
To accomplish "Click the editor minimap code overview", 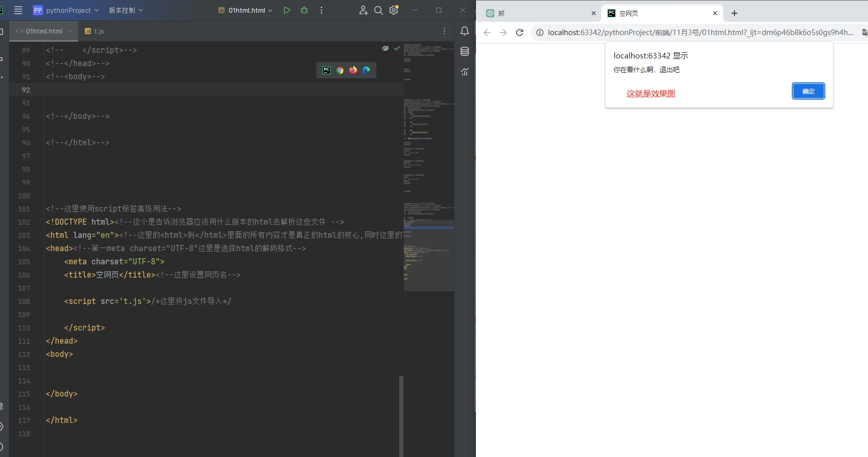I will (429, 168).
